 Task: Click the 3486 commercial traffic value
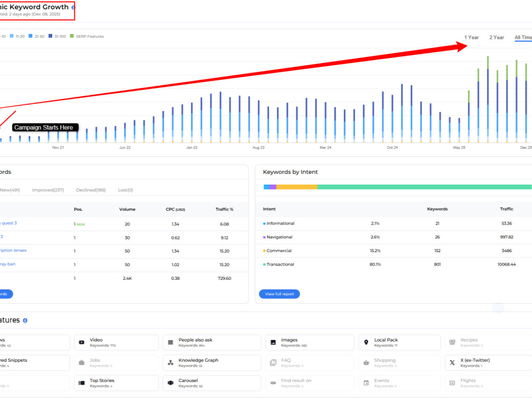[506, 251]
